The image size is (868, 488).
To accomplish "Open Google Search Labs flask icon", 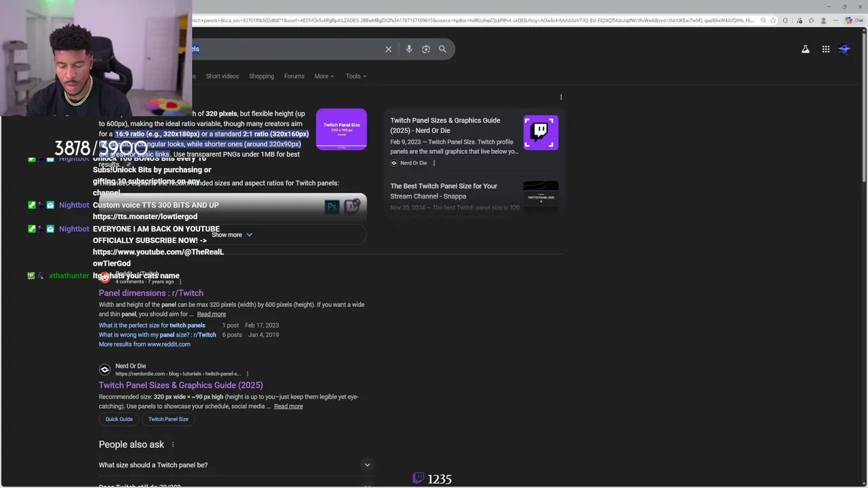I will [x=806, y=49].
